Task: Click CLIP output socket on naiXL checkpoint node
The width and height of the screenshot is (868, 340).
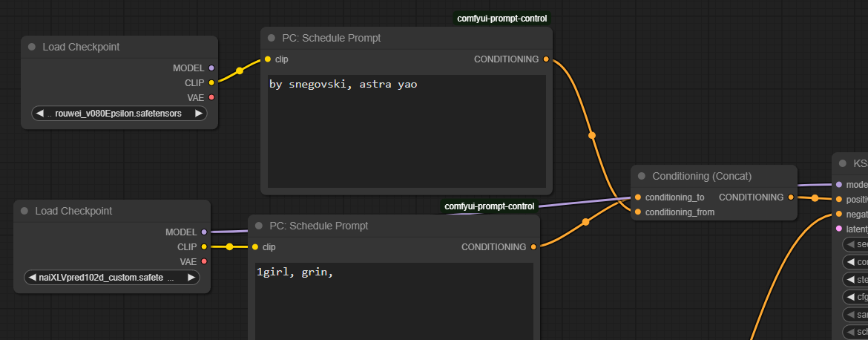Action: [204, 247]
